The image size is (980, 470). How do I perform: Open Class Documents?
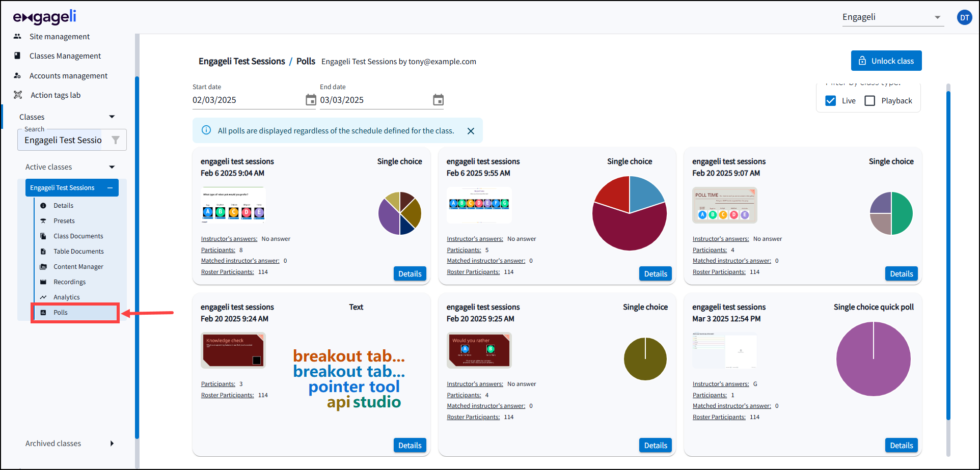pyautogui.click(x=78, y=236)
